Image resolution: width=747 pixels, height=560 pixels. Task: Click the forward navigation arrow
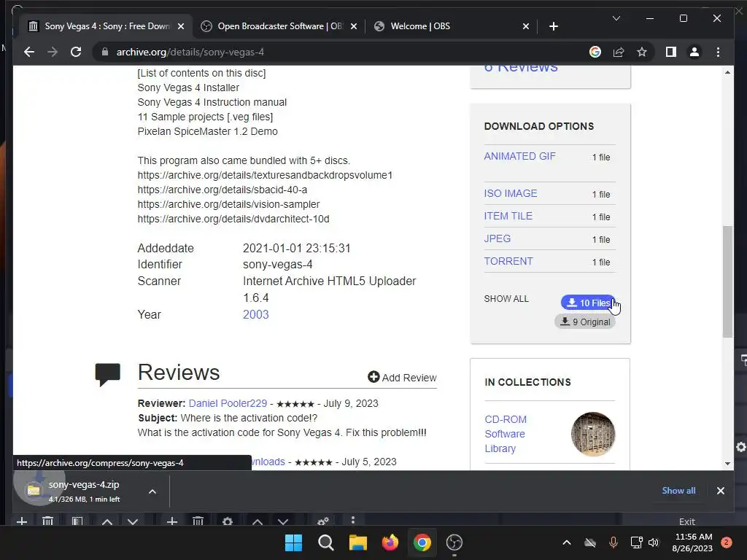[x=53, y=52]
